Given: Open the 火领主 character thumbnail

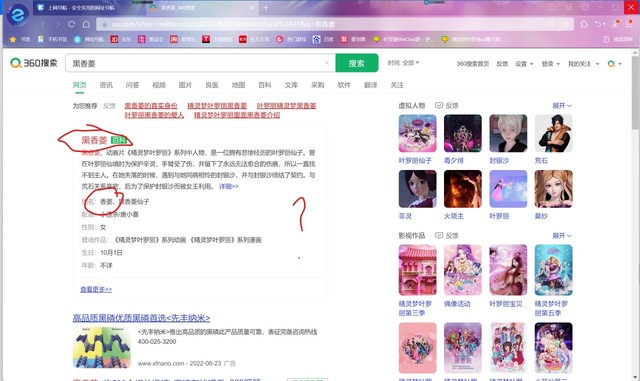Looking at the screenshot, I should (x=462, y=189).
